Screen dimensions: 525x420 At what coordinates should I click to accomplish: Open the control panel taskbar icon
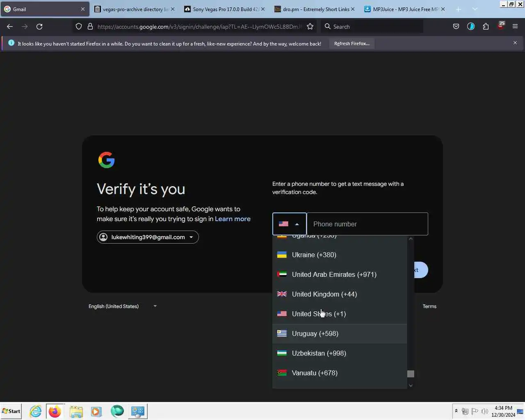tap(138, 411)
